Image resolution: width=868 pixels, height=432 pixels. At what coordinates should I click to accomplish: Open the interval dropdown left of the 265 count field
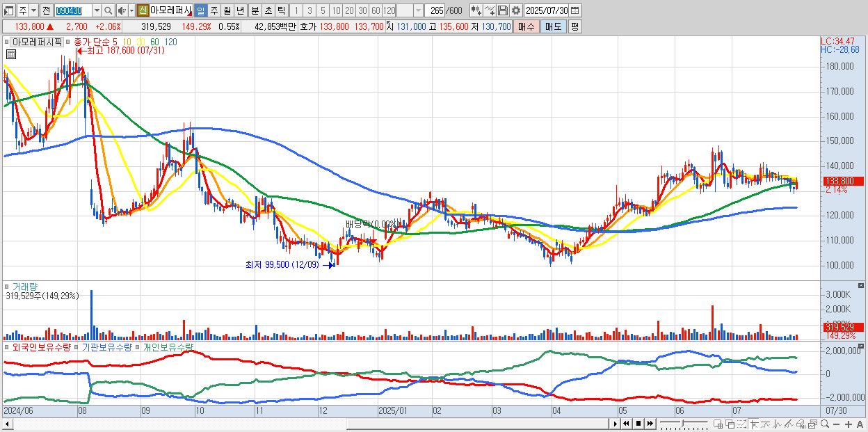(x=417, y=10)
